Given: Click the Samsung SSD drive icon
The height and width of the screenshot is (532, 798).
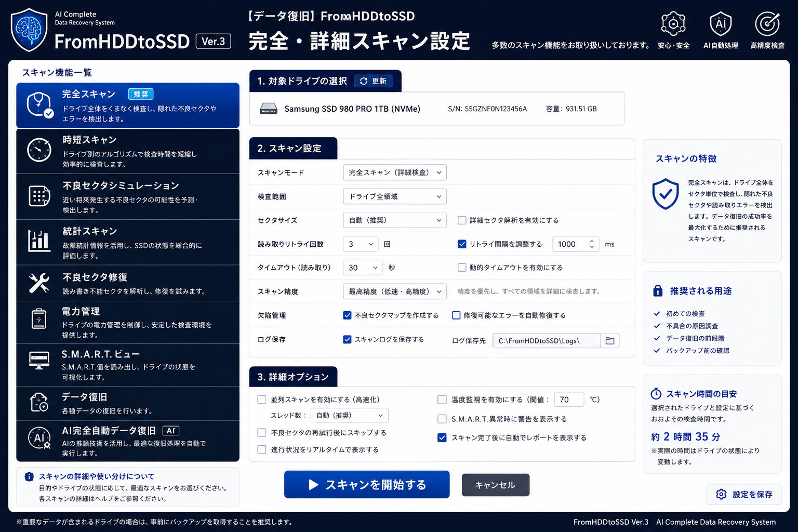Looking at the screenshot, I should pyautogui.click(x=269, y=109).
